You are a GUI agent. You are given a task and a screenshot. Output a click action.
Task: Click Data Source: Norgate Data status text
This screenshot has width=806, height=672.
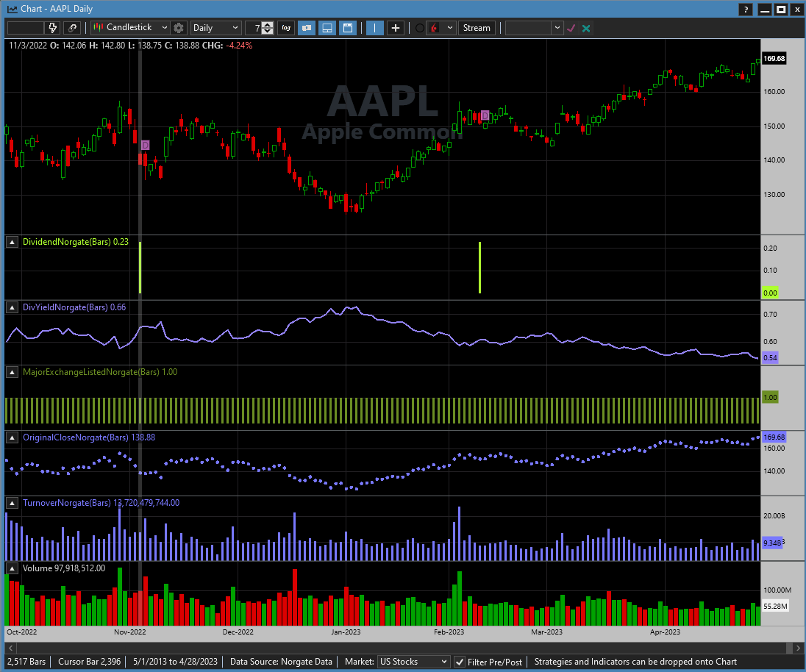pyautogui.click(x=281, y=662)
